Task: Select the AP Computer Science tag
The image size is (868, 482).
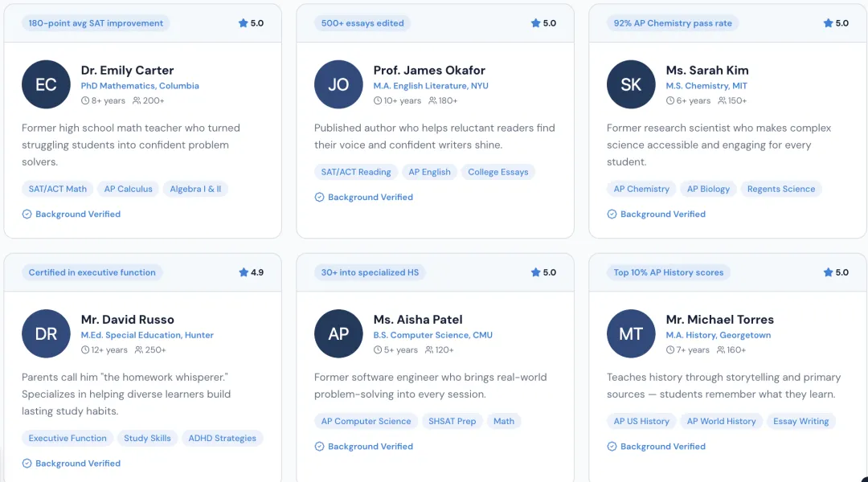Action: click(x=366, y=421)
